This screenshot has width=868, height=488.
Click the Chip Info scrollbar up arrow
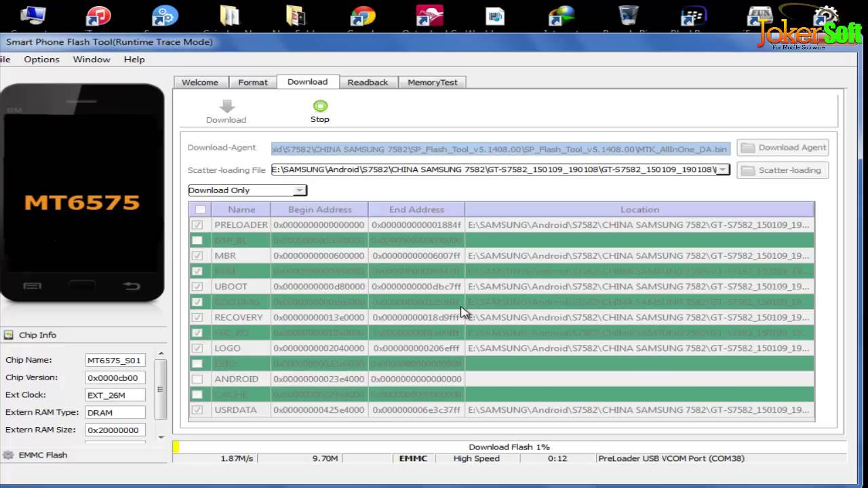coord(160,353)
